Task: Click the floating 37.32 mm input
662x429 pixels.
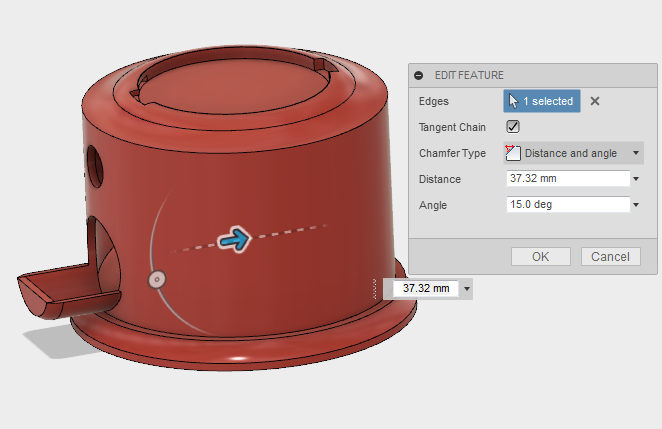Action: point(426,288)
